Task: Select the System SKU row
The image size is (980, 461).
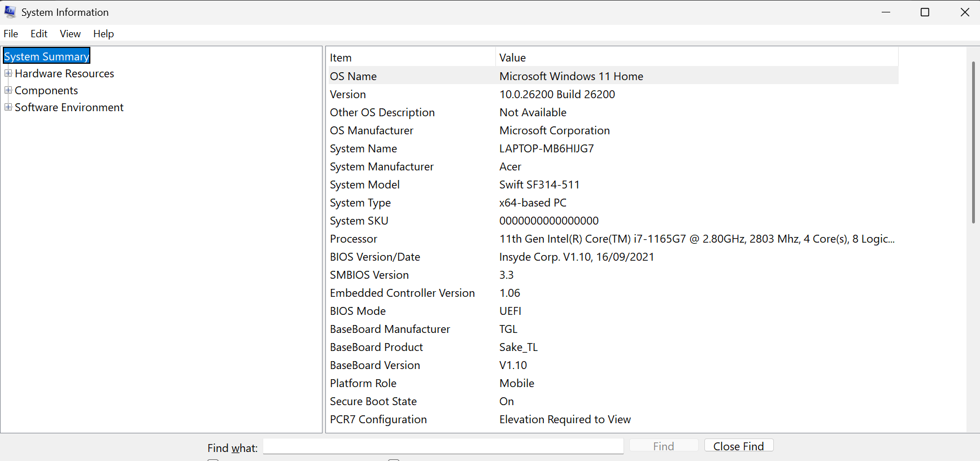Action: tap(613, 221)
